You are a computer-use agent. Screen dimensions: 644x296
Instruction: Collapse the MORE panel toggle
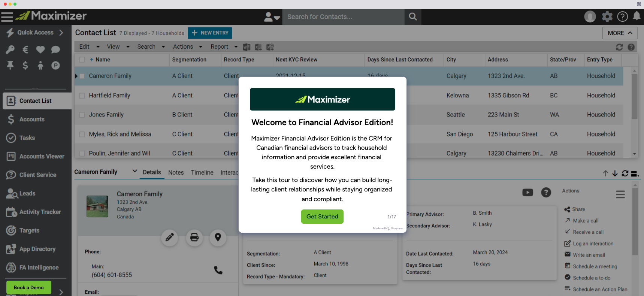click(620, 33)
